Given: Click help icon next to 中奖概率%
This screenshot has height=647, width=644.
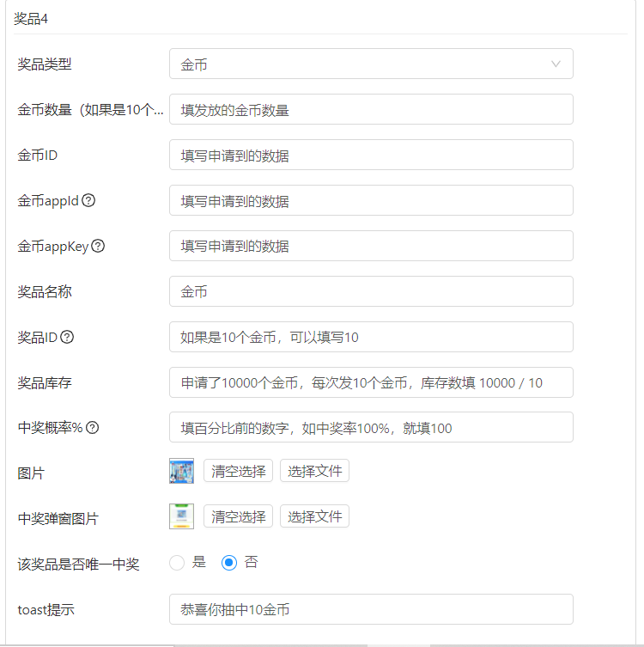Looking at the screenshot, I should click(x=93, y=428).
